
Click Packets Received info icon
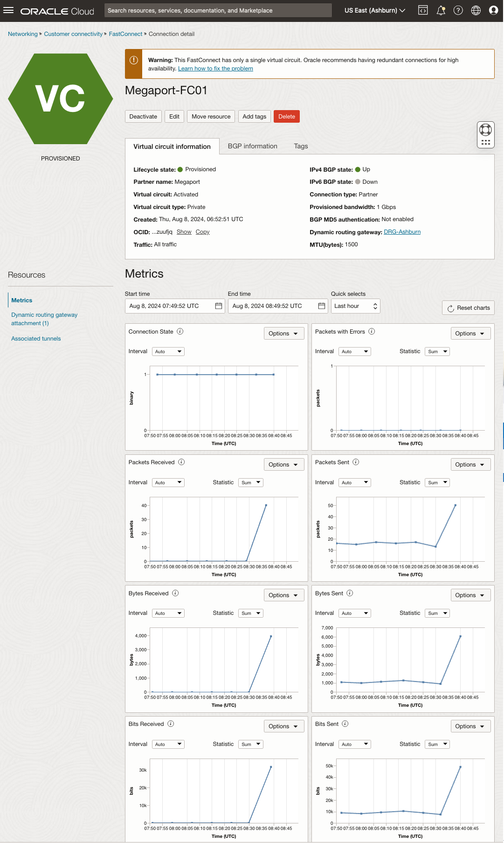(181, 462)
